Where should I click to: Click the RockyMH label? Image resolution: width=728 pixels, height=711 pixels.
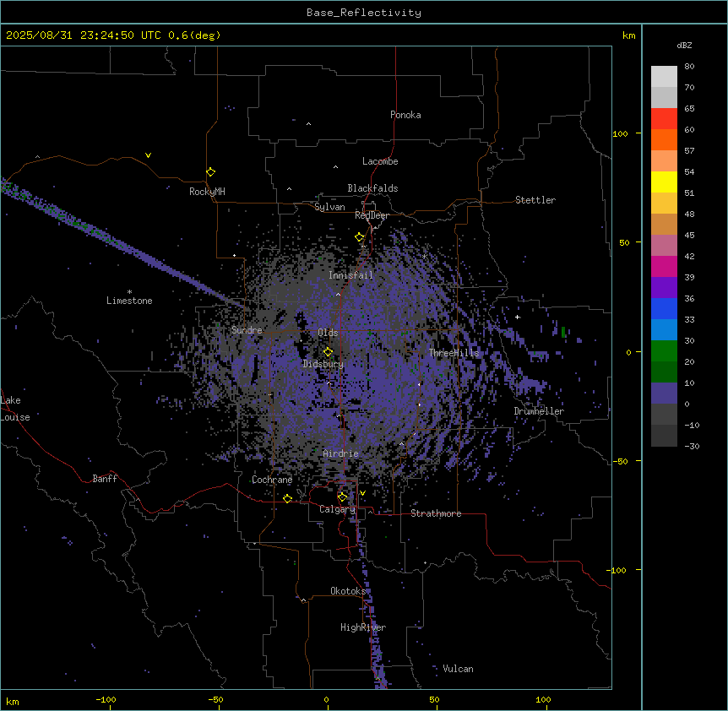(x=207, y=192)
